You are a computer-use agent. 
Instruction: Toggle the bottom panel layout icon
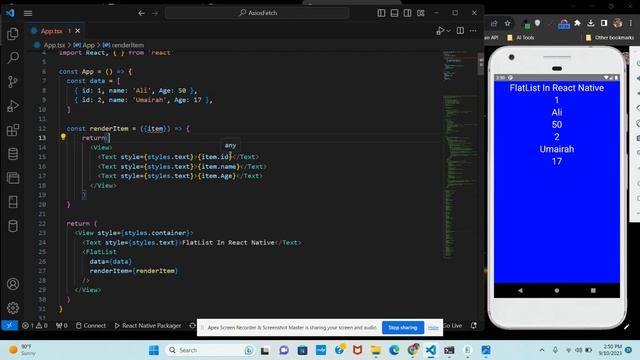pos(394,13)
